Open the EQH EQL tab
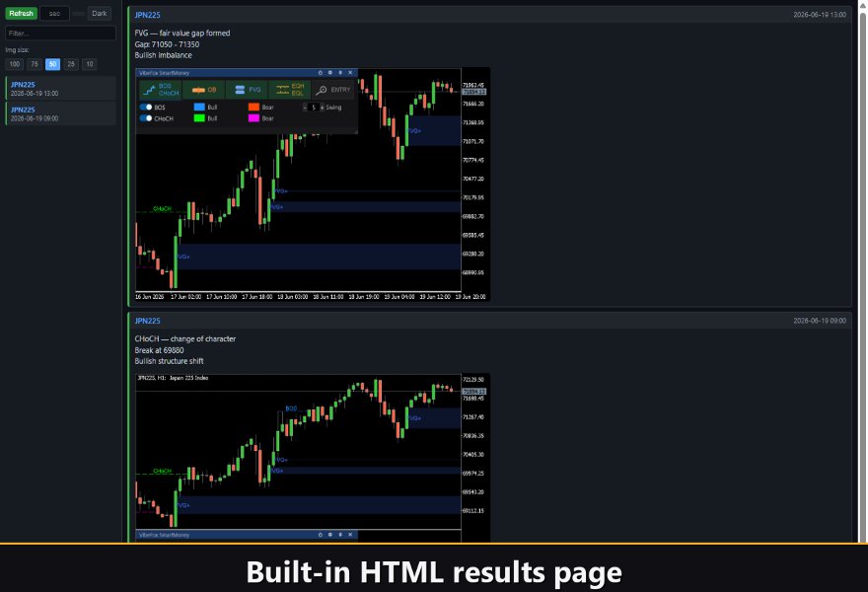This screenshot has width=868, height=592. (x=290, y=90)
